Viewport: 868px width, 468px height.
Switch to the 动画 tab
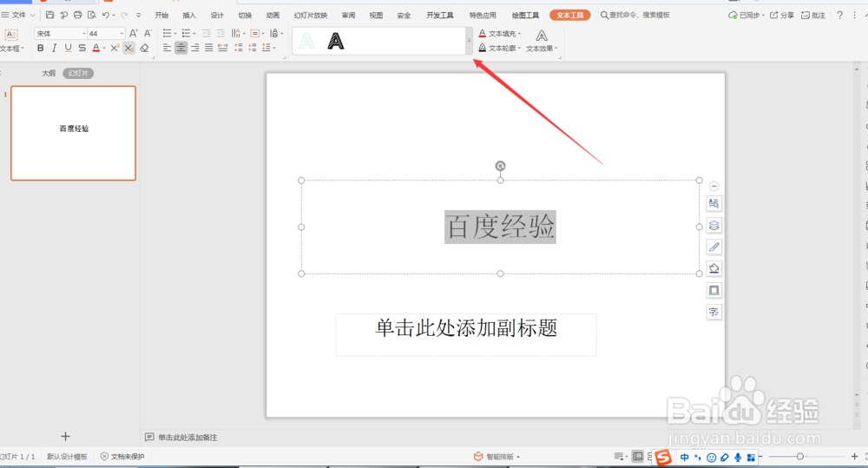click(273, 15)
